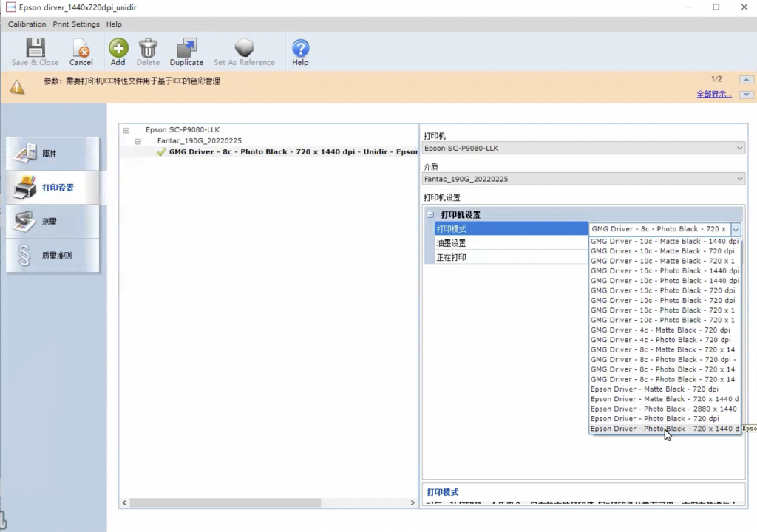
Task: Click the Cancel toolbar icon
Action: tap(81, 48)
